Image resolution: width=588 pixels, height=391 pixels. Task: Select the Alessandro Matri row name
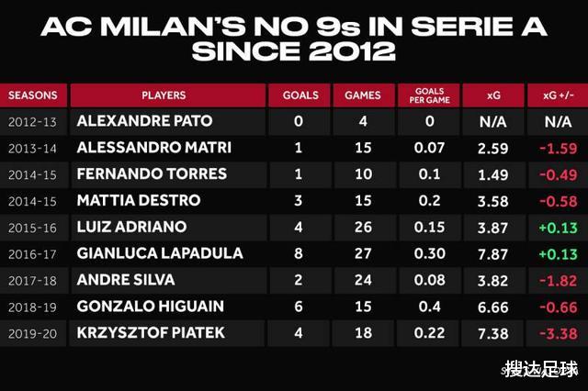153,147
